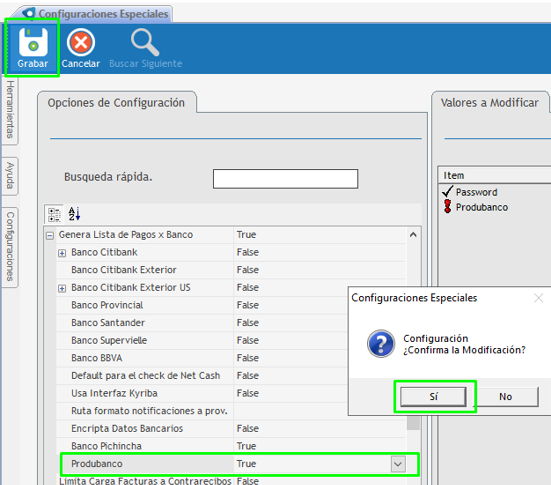The width and height of the screenshot is (551, 485).
Task: Select the Banco BBVA row
Action: click(97, 358)
